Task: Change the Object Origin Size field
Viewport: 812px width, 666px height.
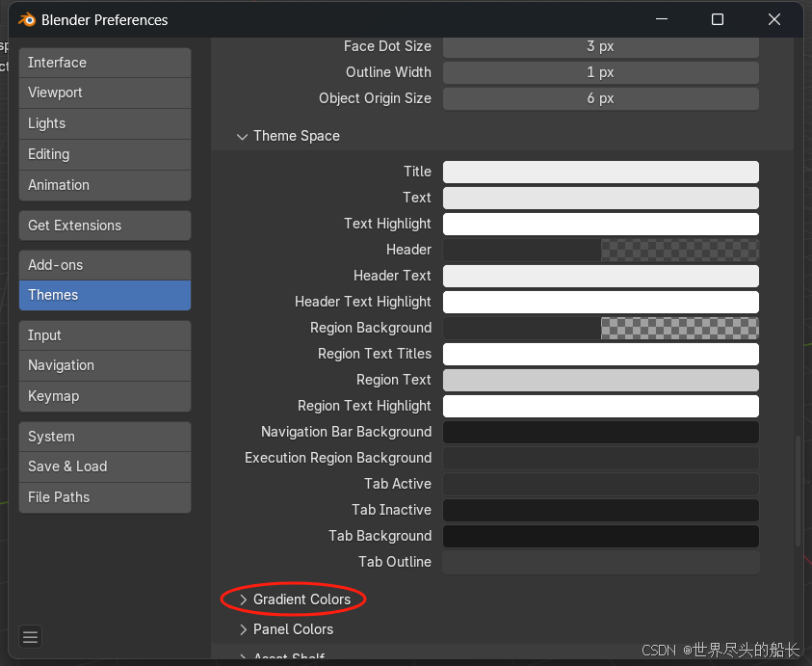Action: tap(601, 98)
